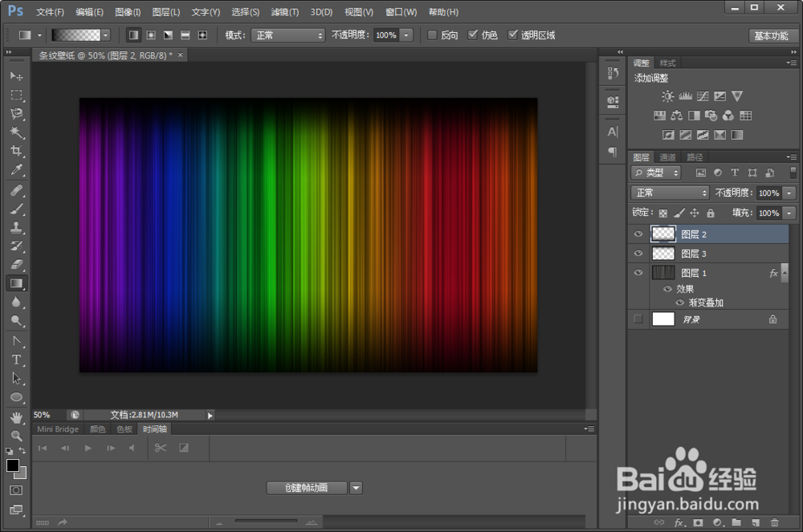Select the Clone Stamp tool

16,228
